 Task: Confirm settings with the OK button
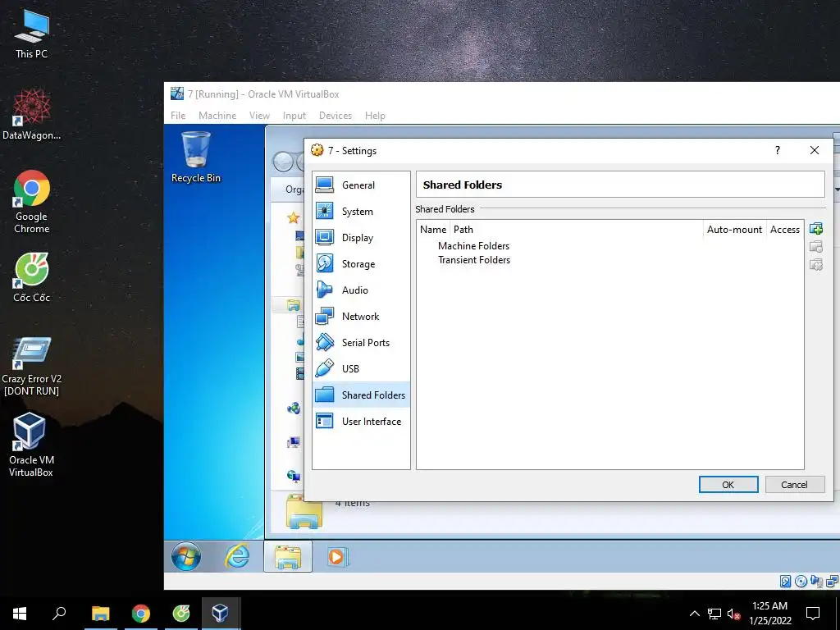click(x=728, y=484)
